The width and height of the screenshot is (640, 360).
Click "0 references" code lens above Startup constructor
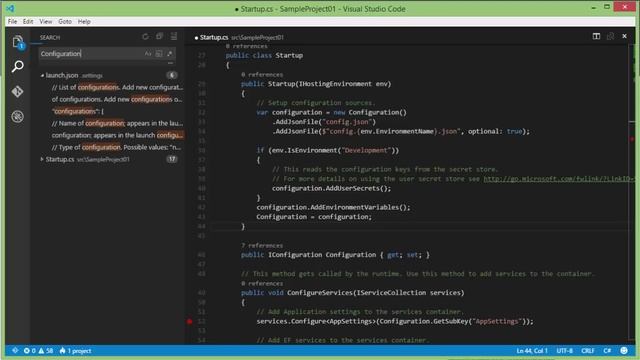click(x=262, y=74)
